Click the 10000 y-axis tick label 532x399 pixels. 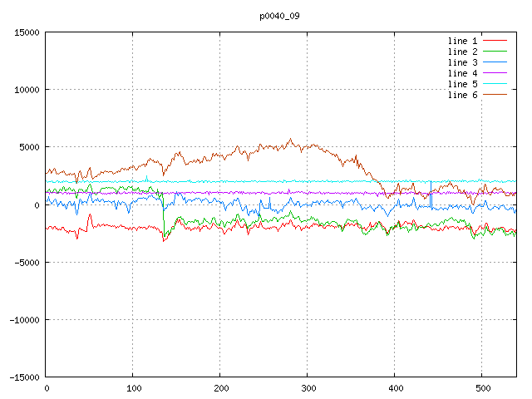[x=27, y=90]
